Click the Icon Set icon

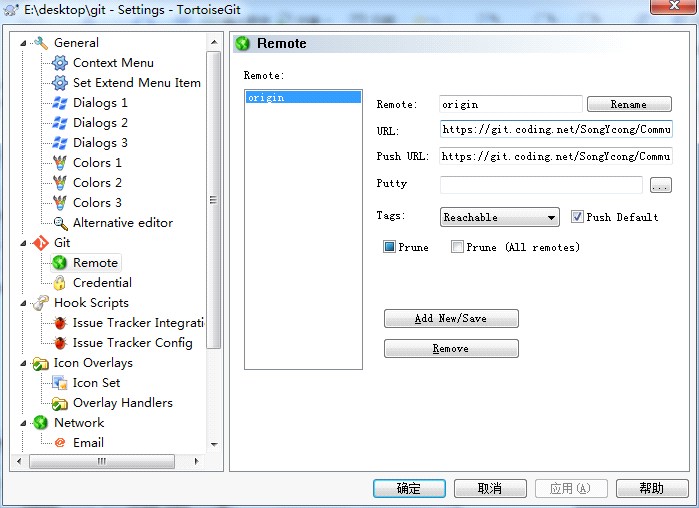coord(60,383)
